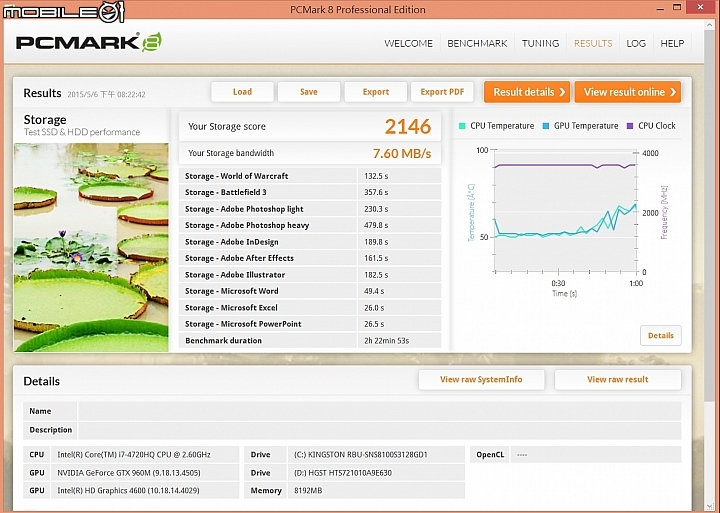Click scrollbar up arrow
The height and width of the screenshot is (513, 720).
pyautogui.click(x=710, y=26)
